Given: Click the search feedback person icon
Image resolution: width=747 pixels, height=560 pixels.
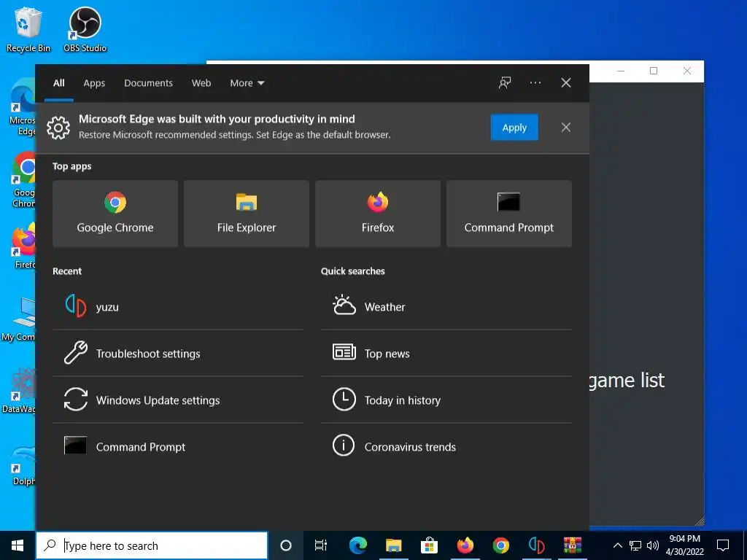Looking at the screenshot, I should [505, 83].
